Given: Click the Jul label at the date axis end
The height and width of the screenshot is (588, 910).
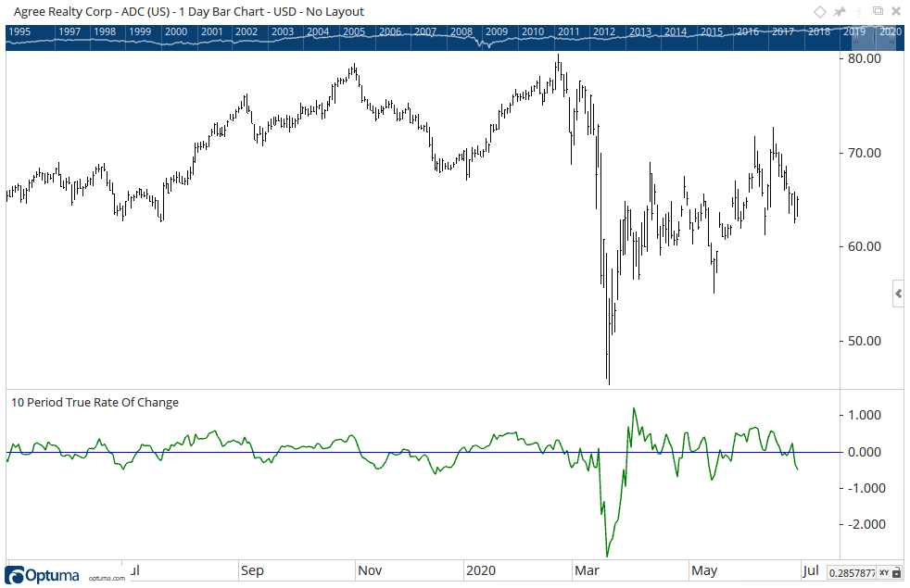Looking at the screenshot, I should pyautogui.click(x=810, y=570).
